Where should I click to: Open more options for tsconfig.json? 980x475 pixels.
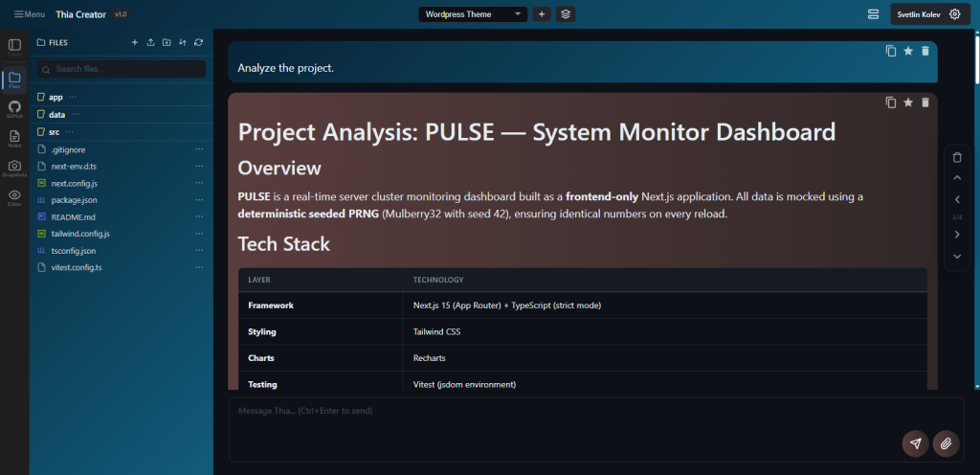(199, 251)
